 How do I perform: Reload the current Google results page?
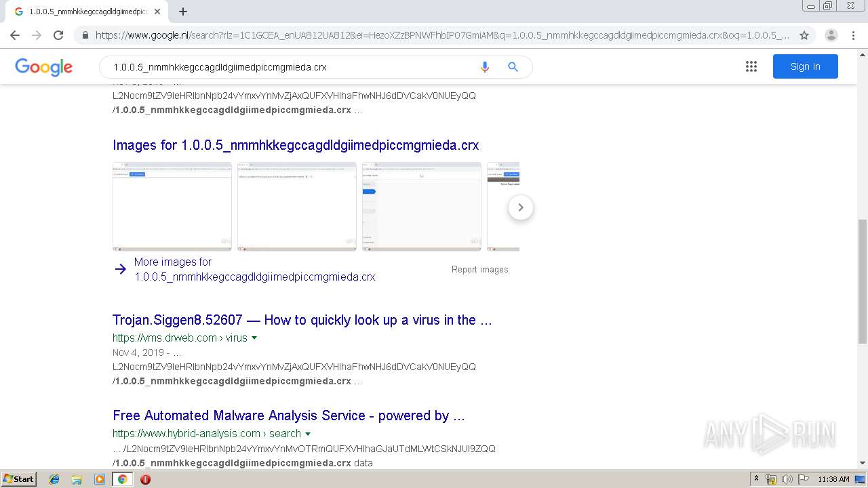pos(58,35)
